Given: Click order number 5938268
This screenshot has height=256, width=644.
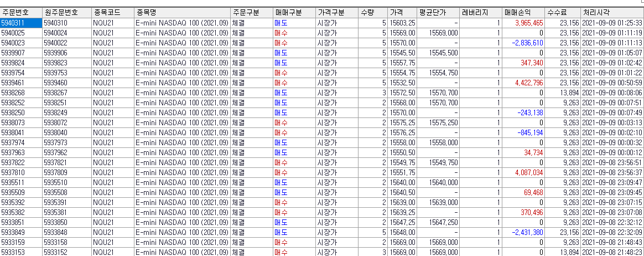Looking at the screenshot, I should tap(21, 93).
